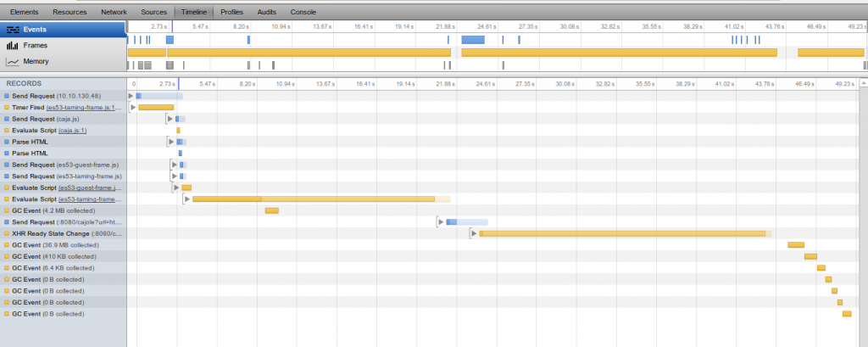Image resolution: width=868 pixels, height=347 pixels.
Task: Click the blue square beside Send Request (caja.js)
Action: pyautogui.click(x=7, y=119)
